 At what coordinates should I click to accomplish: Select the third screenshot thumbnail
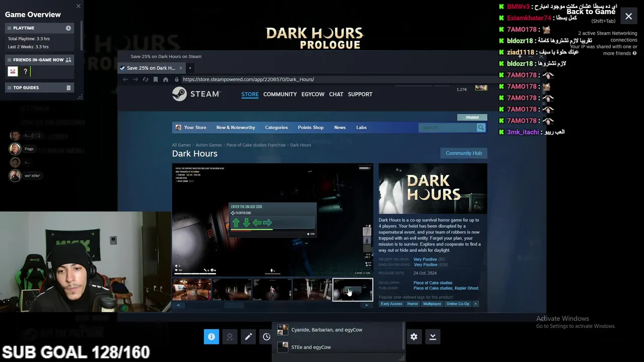click(272, 290)
